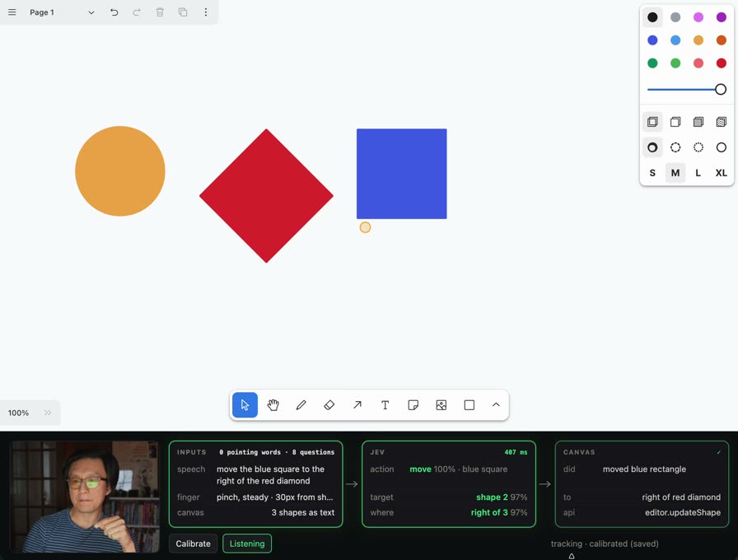This screenshot has width=738, height=560.
Task: Choose the black color swatch
Action: [652, 17]
